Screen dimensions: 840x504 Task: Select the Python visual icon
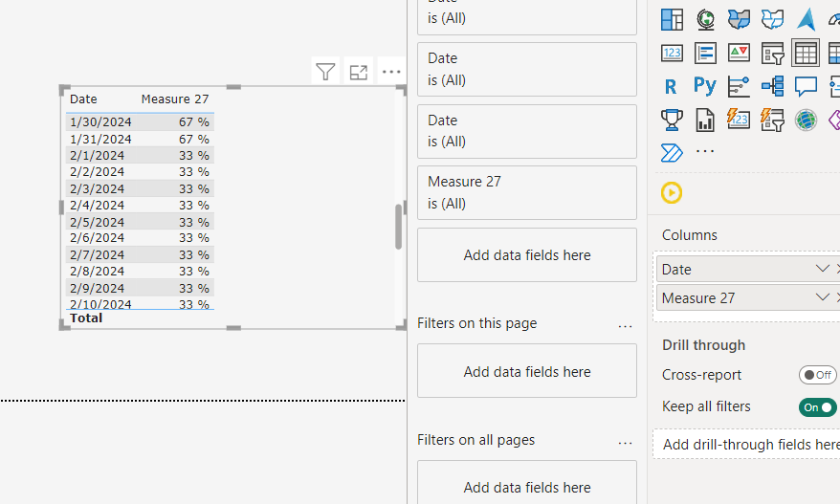705,86
